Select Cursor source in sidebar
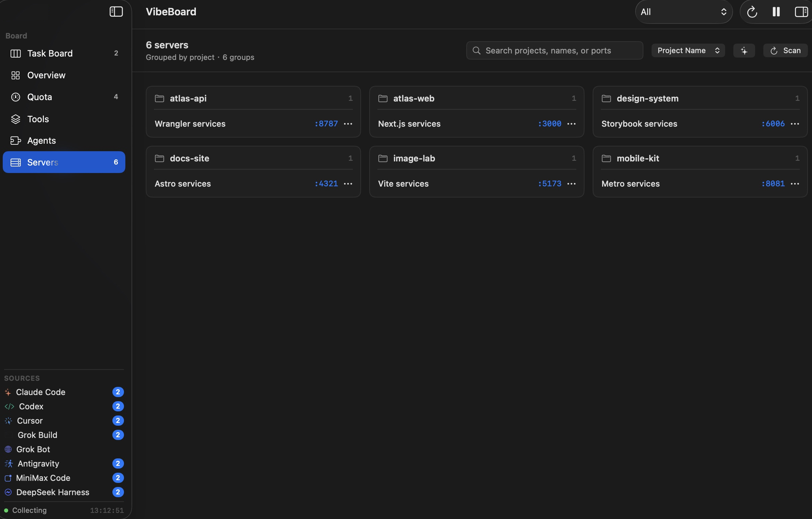The height and width of the screenshot is (519, 812). click(64, 421)
